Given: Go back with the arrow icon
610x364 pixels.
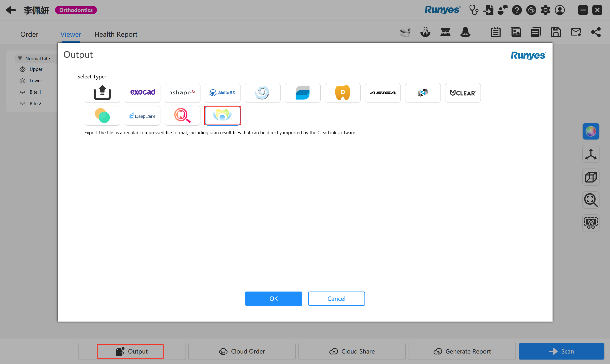Looking at the screenshot, I should [10, 10].
